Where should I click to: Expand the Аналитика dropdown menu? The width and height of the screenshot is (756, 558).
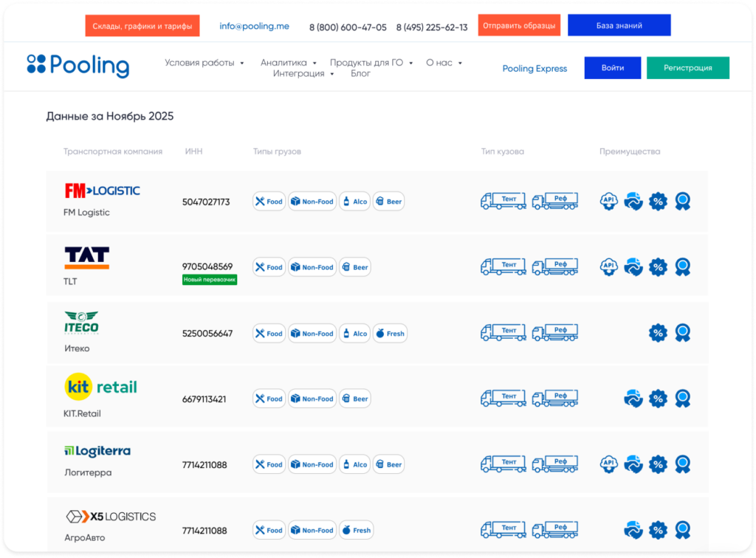point(288,63)
